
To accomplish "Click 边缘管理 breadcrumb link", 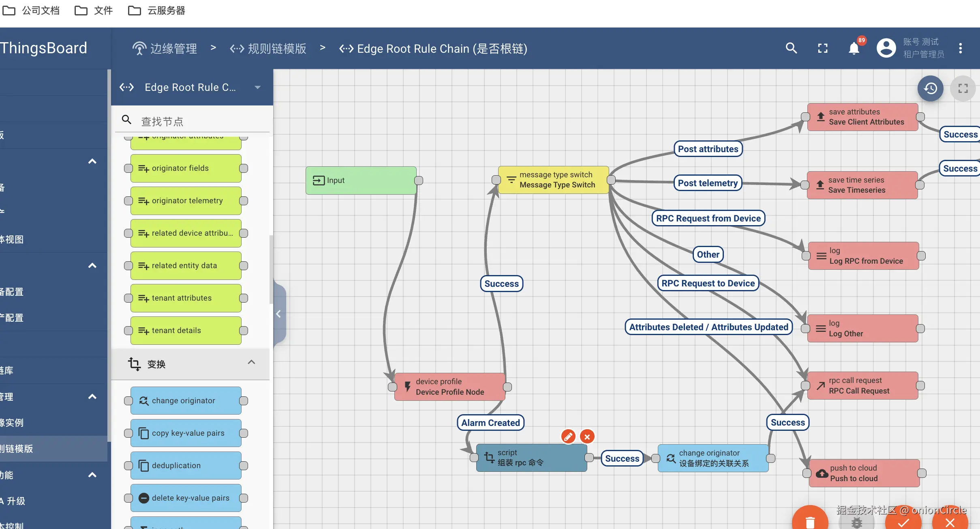I will coord(173,49).
